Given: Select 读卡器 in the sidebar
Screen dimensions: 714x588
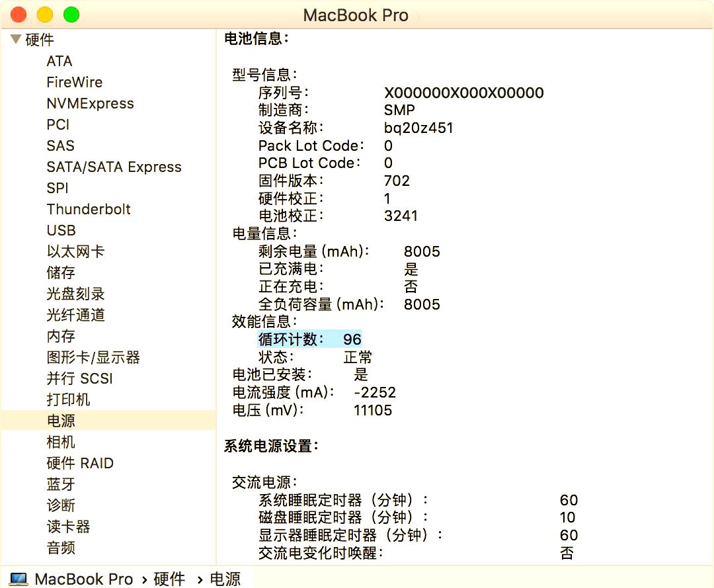Looking at the screenshot, I should coord(68,526).
